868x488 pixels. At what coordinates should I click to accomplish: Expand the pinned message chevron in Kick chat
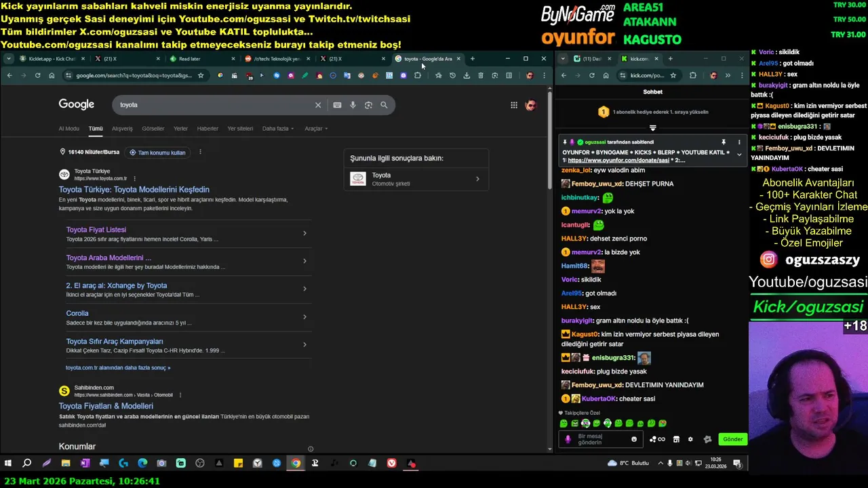[x=739, y=155]
